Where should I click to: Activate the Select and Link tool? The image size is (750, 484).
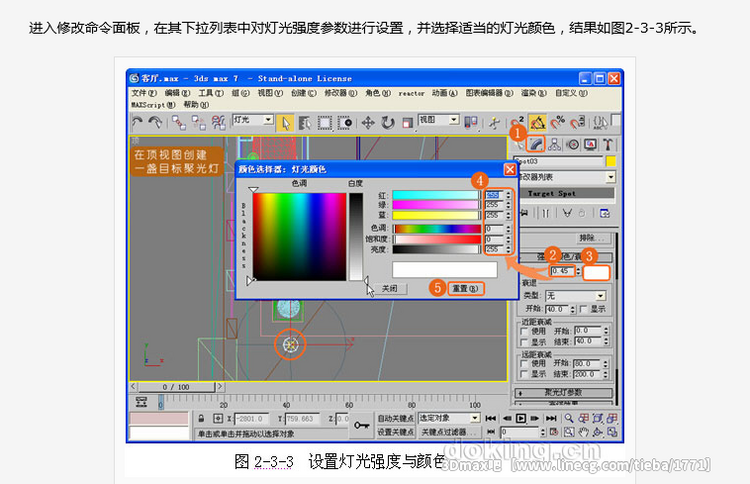179,123
